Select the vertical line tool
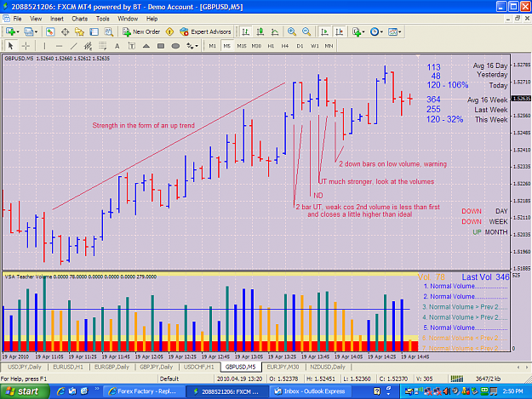 coord(44,46)
